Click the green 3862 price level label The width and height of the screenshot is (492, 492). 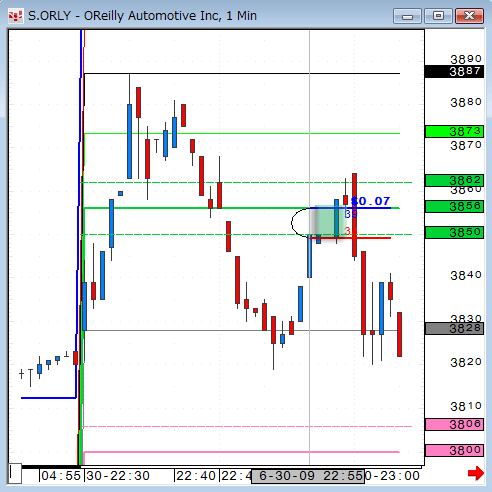point(454,180)
